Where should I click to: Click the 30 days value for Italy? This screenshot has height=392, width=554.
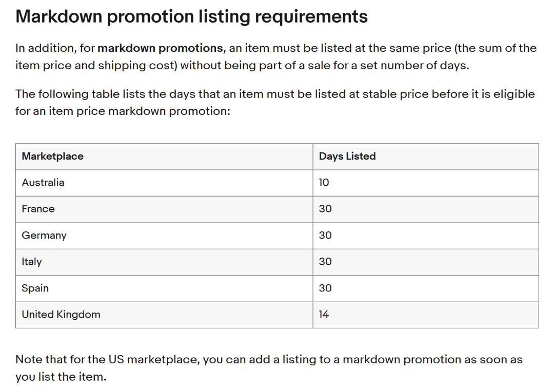click(325, 262)
